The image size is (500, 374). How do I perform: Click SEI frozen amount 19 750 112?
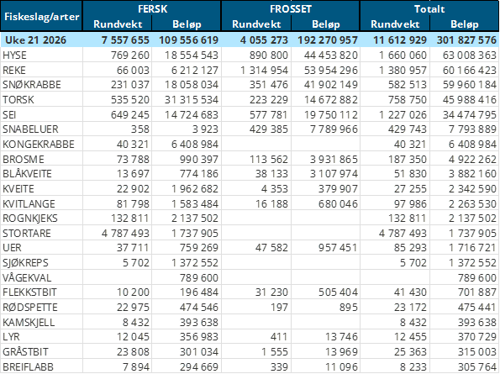pyautogui.click(x=331, y=115)
